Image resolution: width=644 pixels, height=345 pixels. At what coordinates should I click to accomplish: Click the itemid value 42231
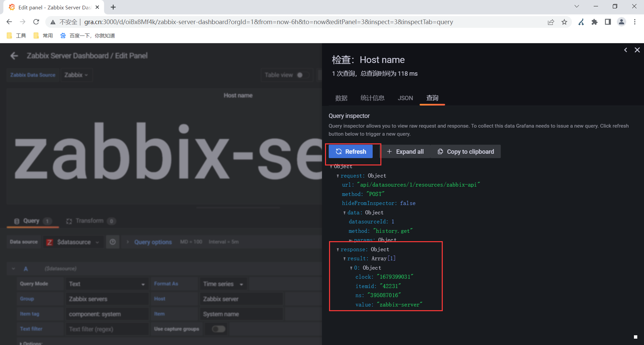click(x=390, y=286)
